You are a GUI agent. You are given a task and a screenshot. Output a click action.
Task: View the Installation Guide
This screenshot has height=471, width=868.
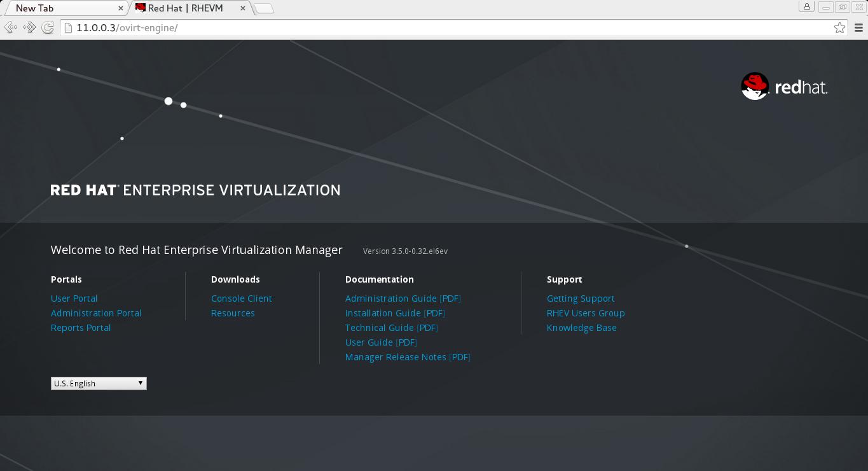tap(383, 313)
